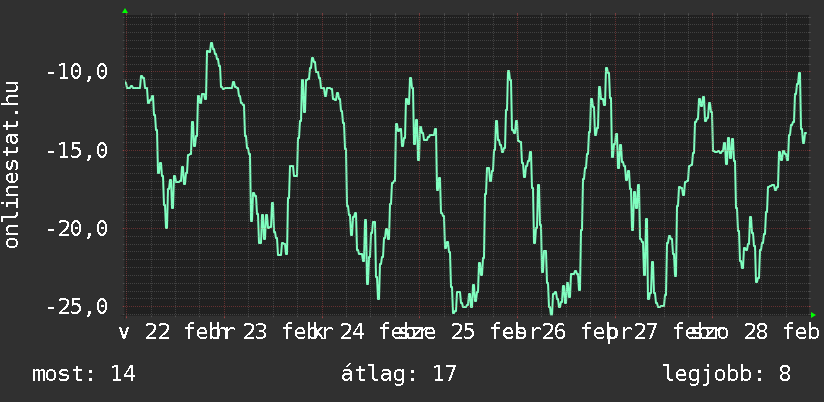Click the -25,0 y-axis label
This screenshot has width=824, height=402.
(x=77, y=306)
